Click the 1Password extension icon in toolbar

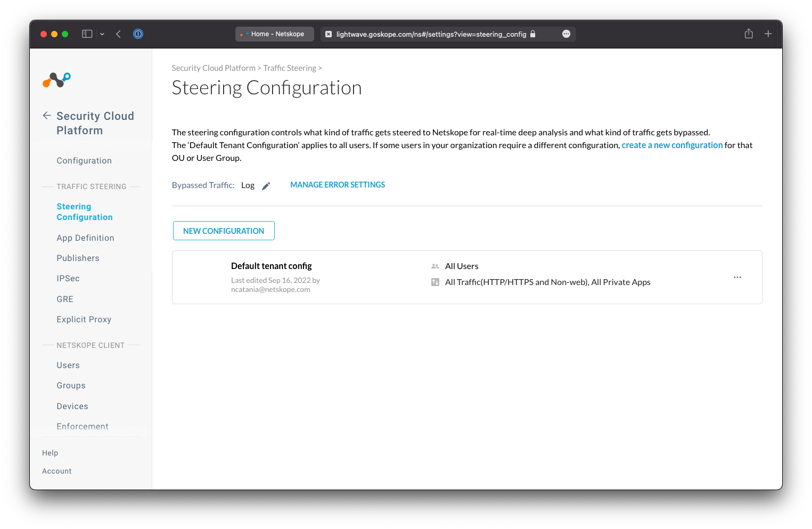click(138, 34)
